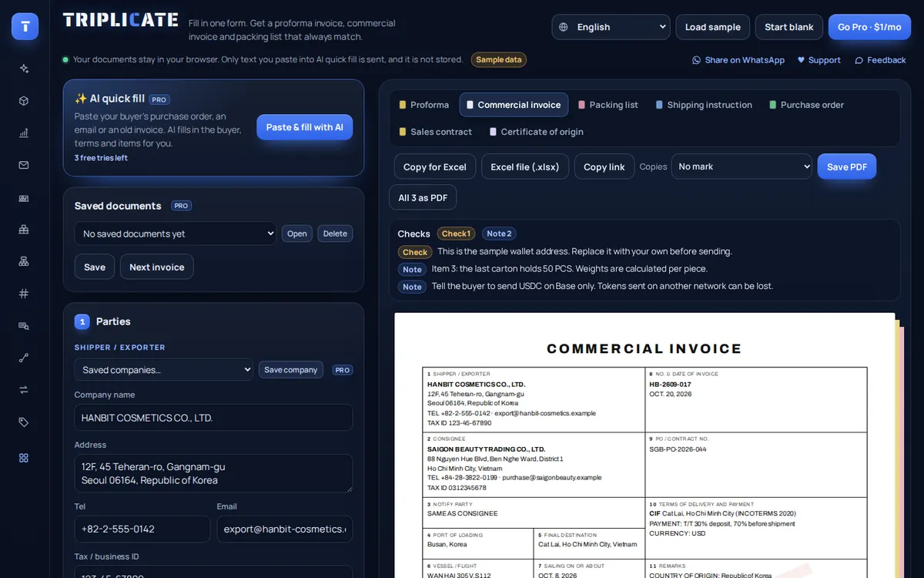
Task: Click Delete saved document button
Action: tap(335, 234)
